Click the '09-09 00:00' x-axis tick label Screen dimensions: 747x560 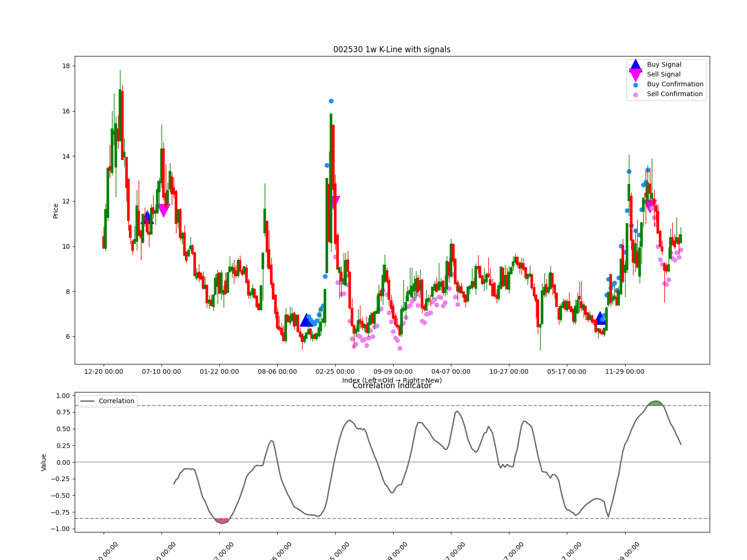coord(393,371)
